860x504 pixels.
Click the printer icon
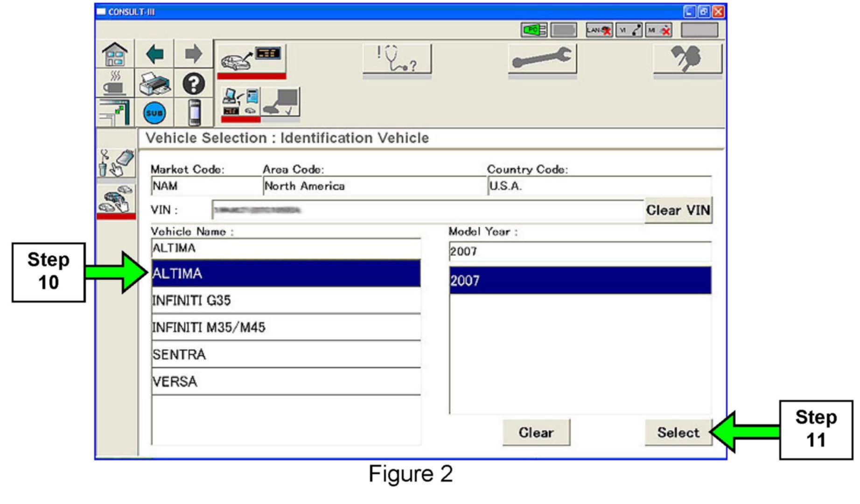(x=154, y=84)
